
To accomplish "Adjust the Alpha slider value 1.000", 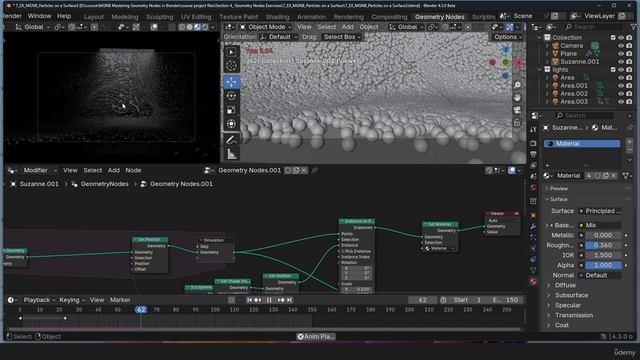I will (x=603, y=265).
